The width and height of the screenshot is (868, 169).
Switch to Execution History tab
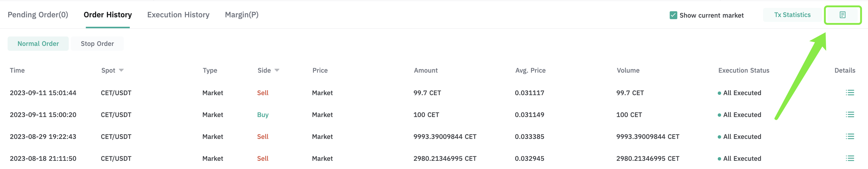pos(178,15)
